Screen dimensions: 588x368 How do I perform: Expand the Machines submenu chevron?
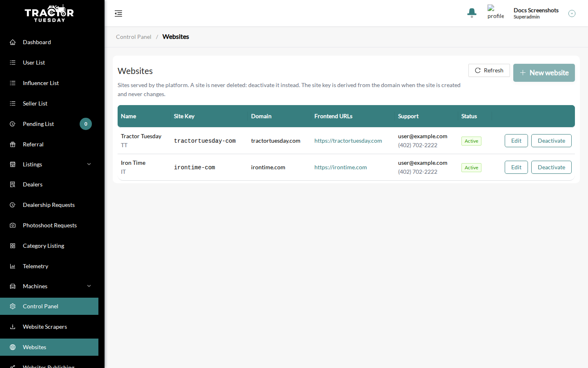point(89,286)
